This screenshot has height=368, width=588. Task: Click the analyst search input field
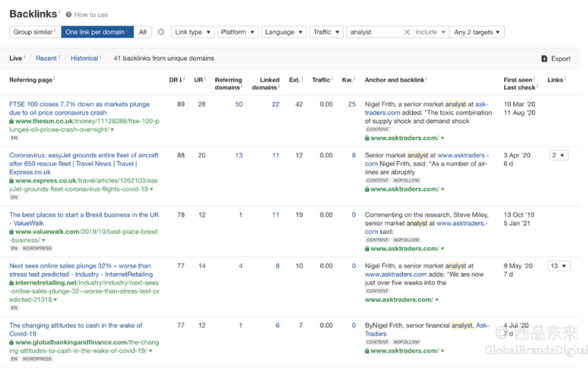375,32
